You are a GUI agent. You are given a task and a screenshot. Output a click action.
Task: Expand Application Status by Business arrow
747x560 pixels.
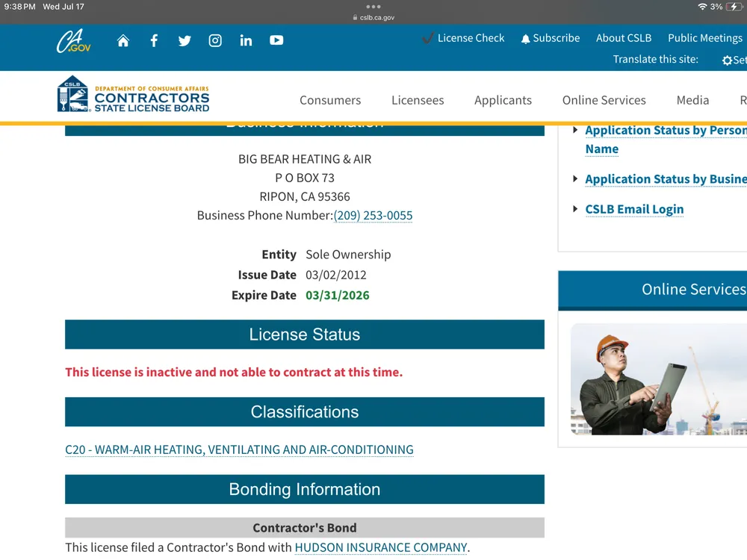tap(575, 179)
